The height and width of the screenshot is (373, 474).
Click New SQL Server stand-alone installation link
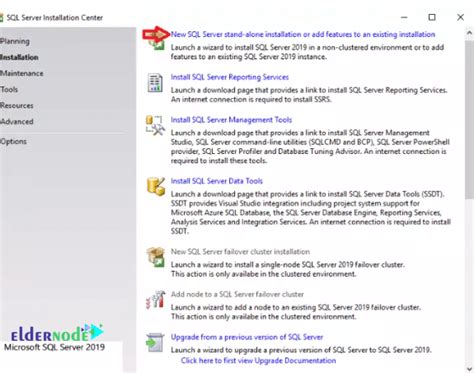click(303, 34)
